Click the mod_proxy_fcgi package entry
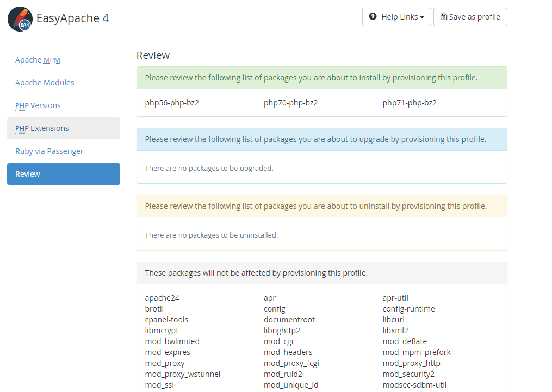 pyautogui.click(x=291, y=364)
